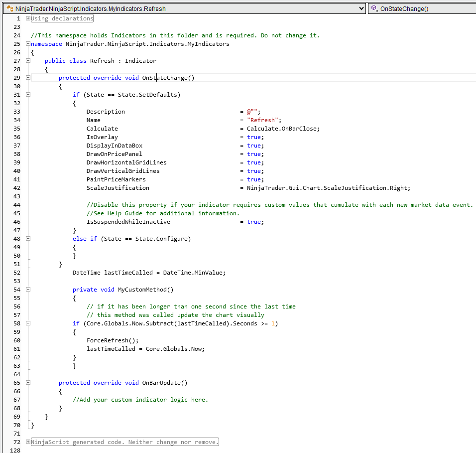Click the true value assigned to IsOverlay
This screenshot has height=453, width=476.
click(x=254, y=137)
